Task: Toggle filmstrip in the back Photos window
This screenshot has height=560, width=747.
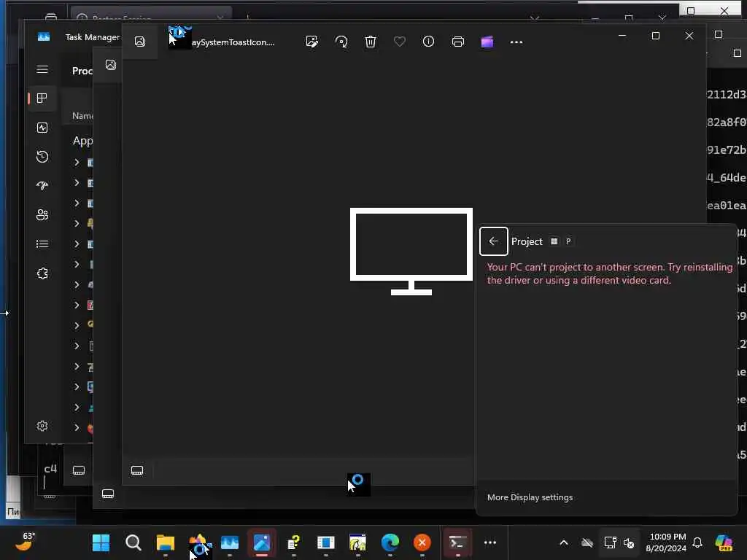Action: (x=79, y=470)
